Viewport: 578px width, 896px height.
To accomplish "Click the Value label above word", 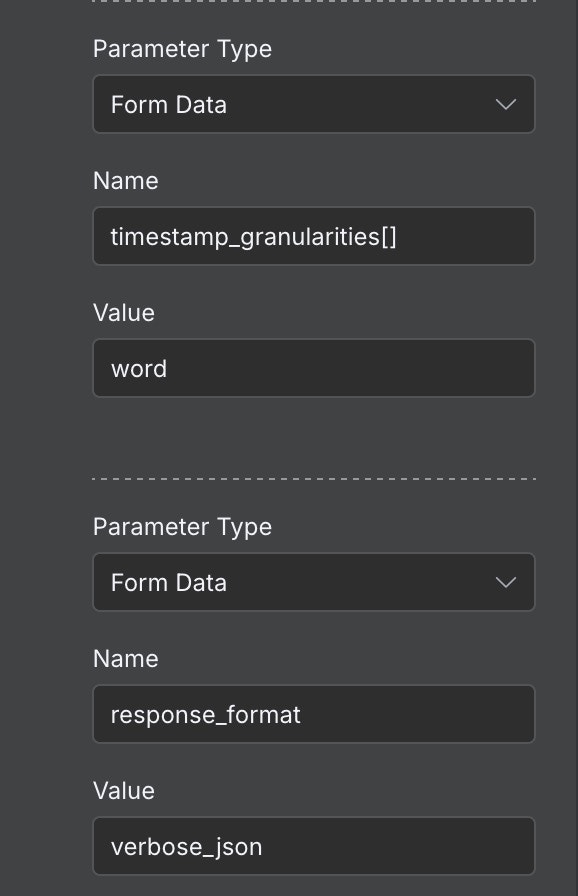I will click(123, 313).
